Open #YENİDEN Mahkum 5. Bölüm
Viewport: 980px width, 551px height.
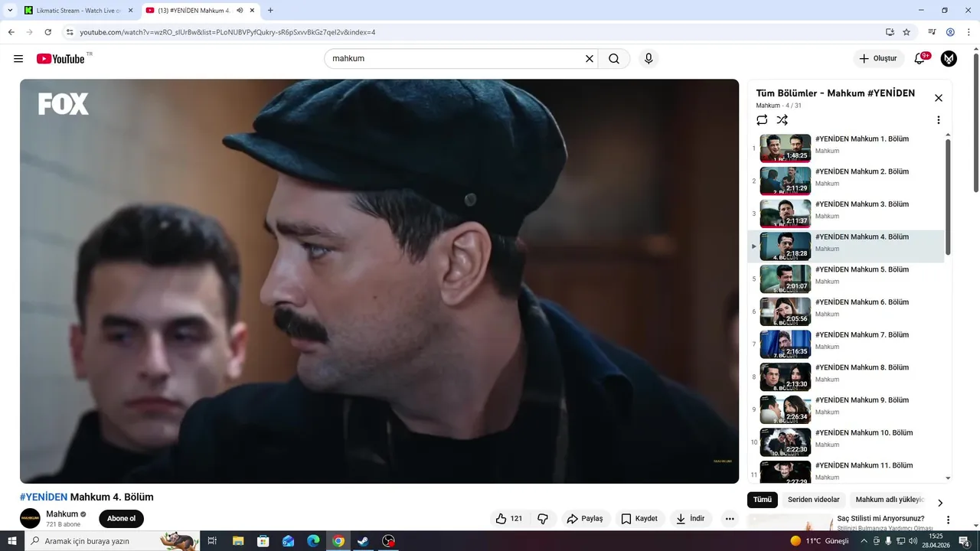pos(847,279)
